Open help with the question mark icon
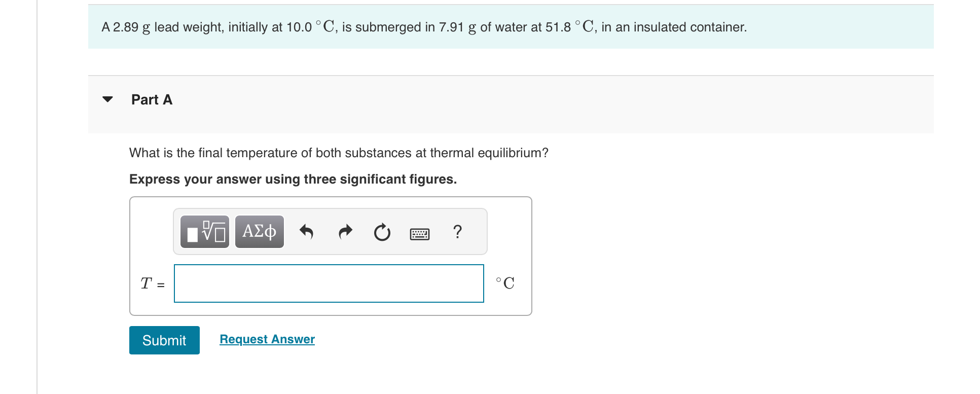This screenshot has height=394, width=980. click(457, 232)
